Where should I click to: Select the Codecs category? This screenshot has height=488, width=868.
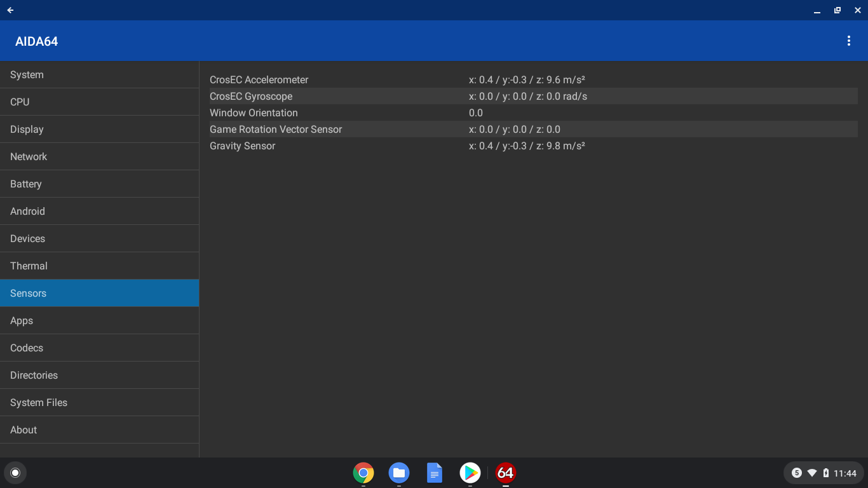point(99,348)
